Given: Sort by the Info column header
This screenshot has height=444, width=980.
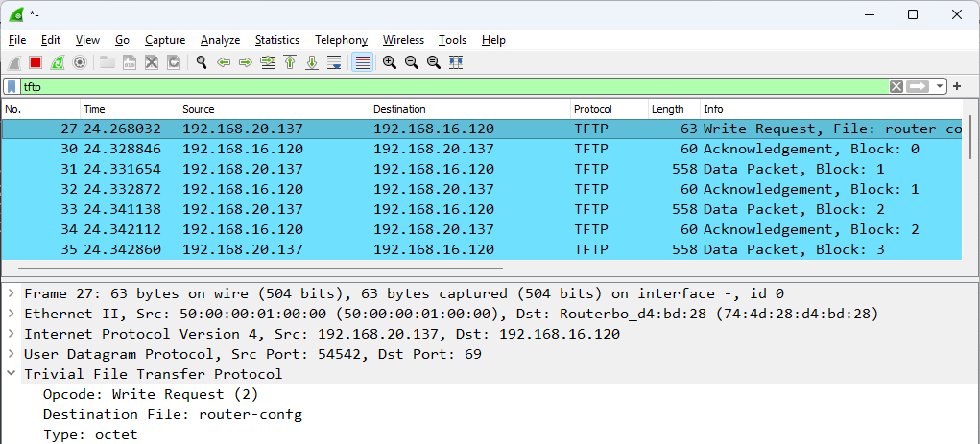Looking at the screenshot, I should (x=831, y=109).
